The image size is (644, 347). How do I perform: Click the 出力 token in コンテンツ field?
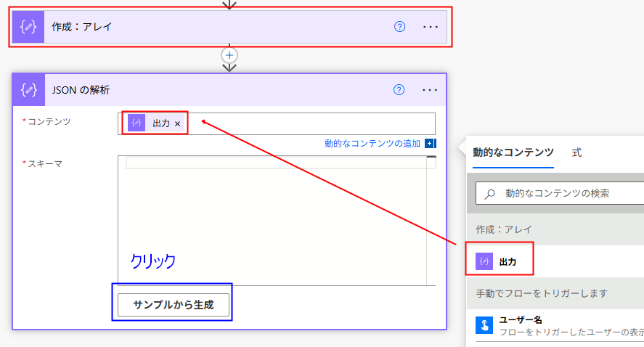click(x=156, y=123)
